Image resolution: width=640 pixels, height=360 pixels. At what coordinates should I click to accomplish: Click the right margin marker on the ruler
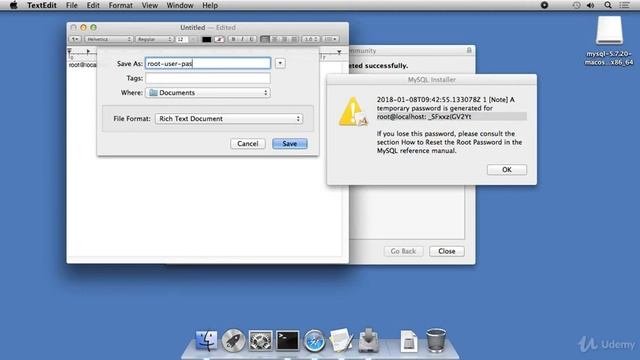click(339, 52)
